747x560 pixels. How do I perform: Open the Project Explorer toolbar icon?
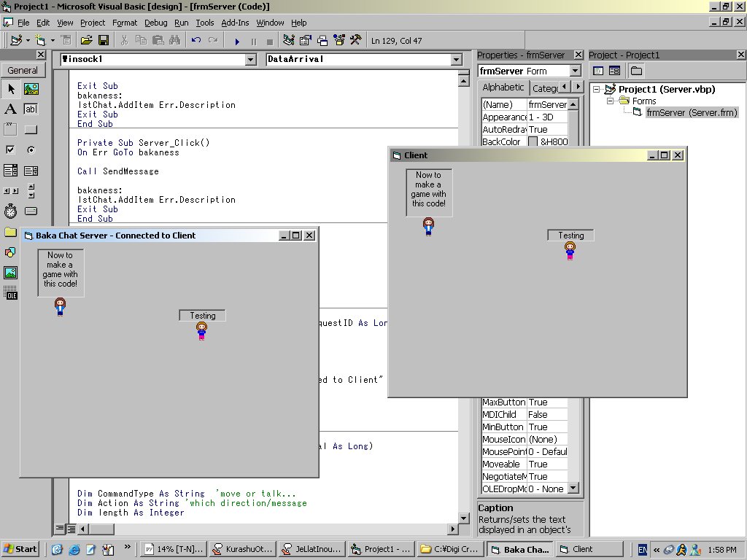[288, 41]
